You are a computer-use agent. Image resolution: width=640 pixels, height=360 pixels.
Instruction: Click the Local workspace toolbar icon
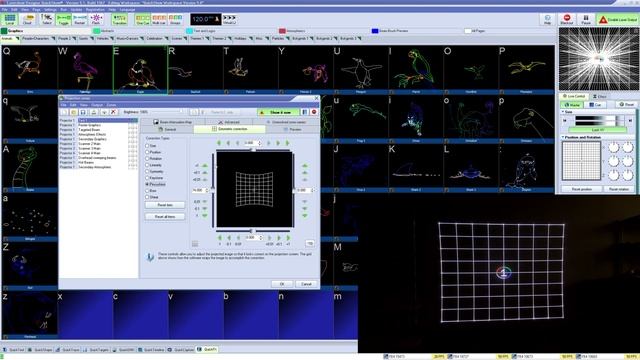point(9,19)
